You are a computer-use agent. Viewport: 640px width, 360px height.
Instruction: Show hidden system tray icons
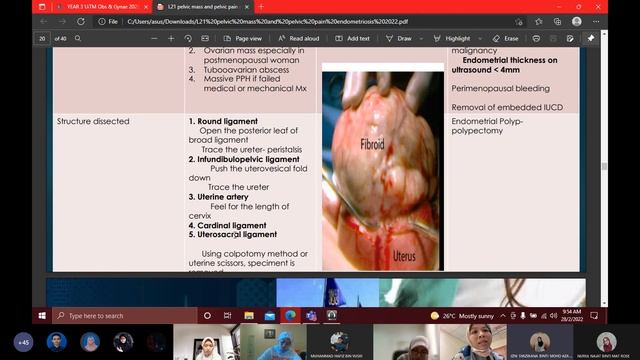503,316
